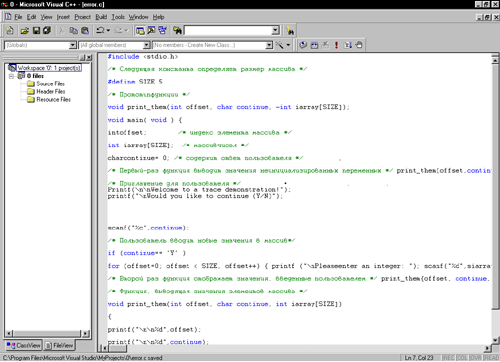This screenshot has height=362, width=500.
Task: Open the Find combo box dropdown arrow
Action: (x=276, y=31)
